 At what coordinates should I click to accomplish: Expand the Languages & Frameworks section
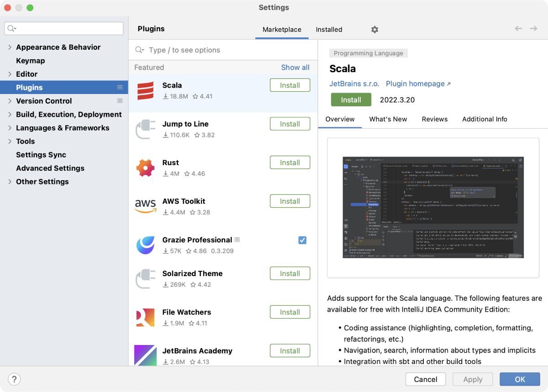pyautogui.click(x=11, y=128)
